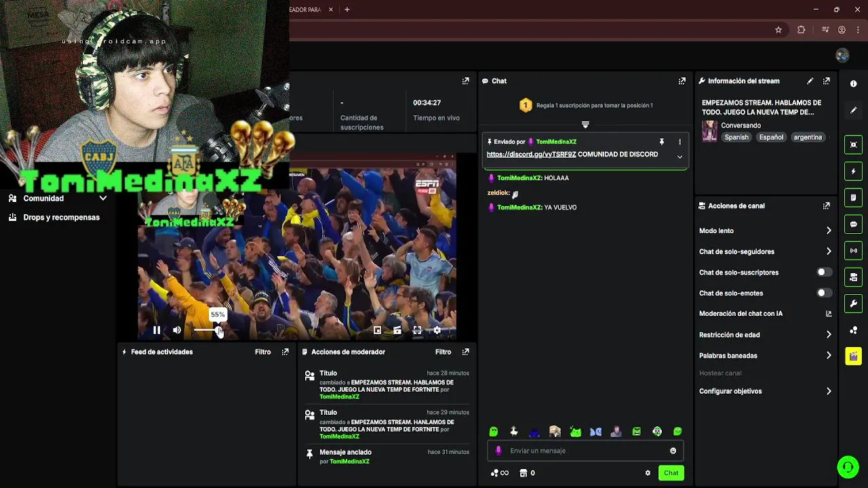This screenshot has height=488, width=868.
Task: Insert the green cat emote
Action: (x=576, y=431)
